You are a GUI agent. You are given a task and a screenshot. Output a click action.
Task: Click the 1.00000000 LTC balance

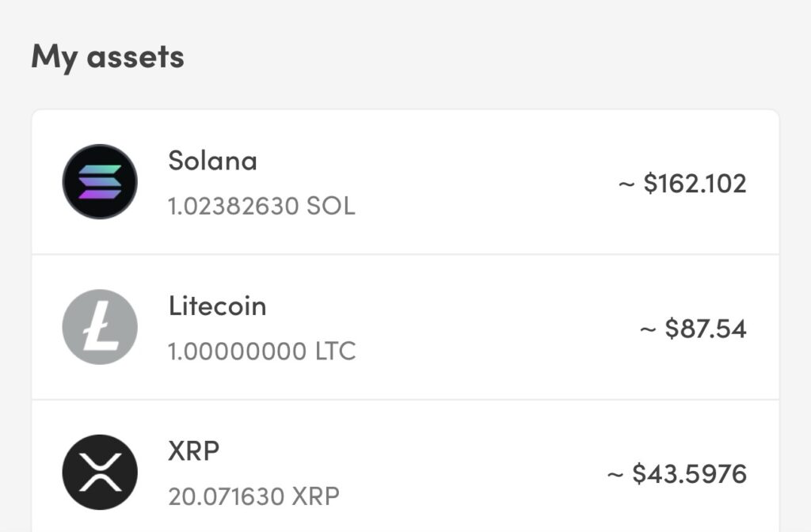(262, 351)
